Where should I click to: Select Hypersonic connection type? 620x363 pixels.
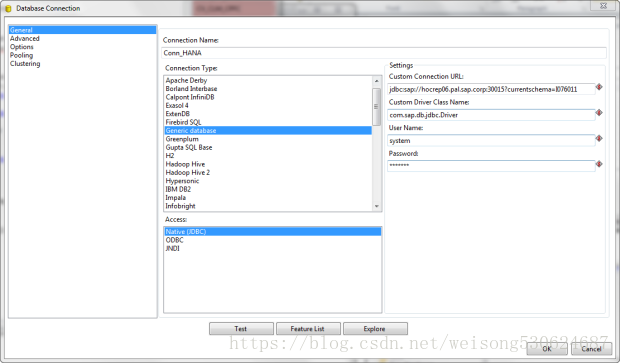(268, 181)
